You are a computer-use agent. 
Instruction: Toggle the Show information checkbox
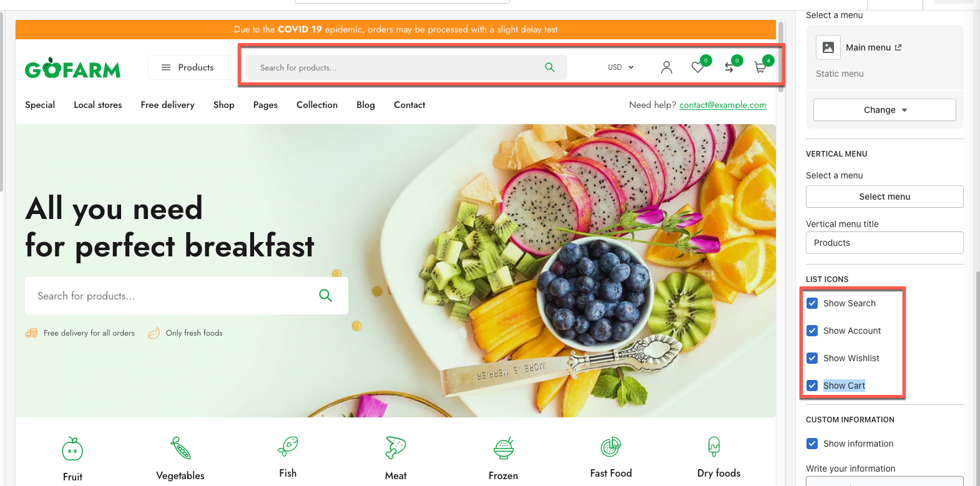[x=812, y=444]
